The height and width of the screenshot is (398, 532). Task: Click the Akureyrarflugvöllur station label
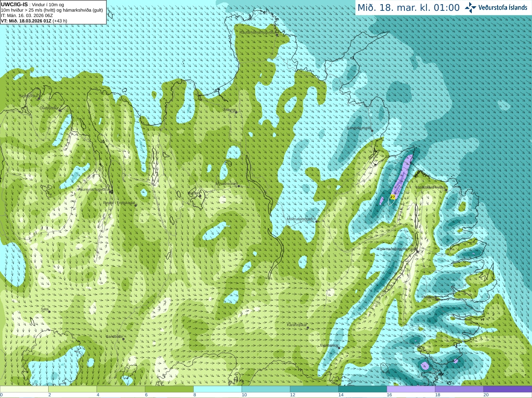[94, 189]
